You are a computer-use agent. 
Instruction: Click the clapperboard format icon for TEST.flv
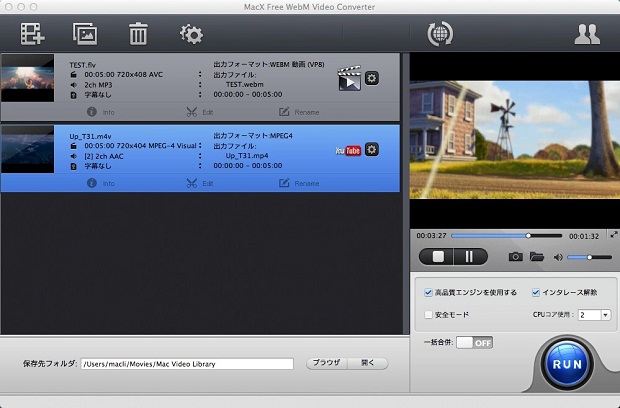[x=349, y=78]
